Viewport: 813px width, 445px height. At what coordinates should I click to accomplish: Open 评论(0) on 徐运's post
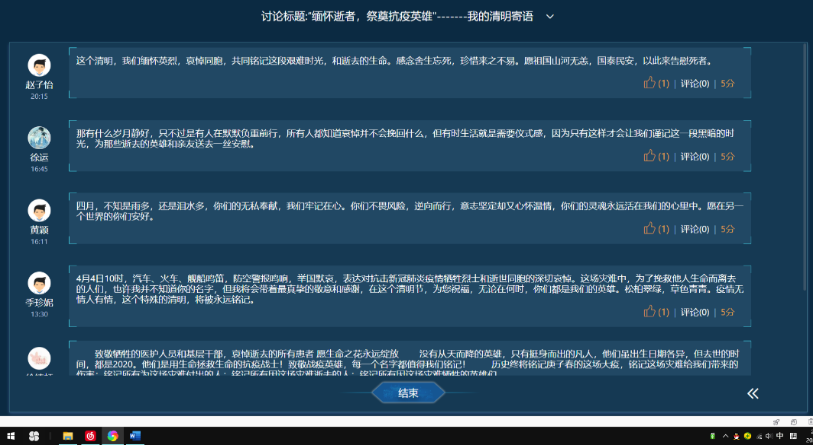(695, 156)
